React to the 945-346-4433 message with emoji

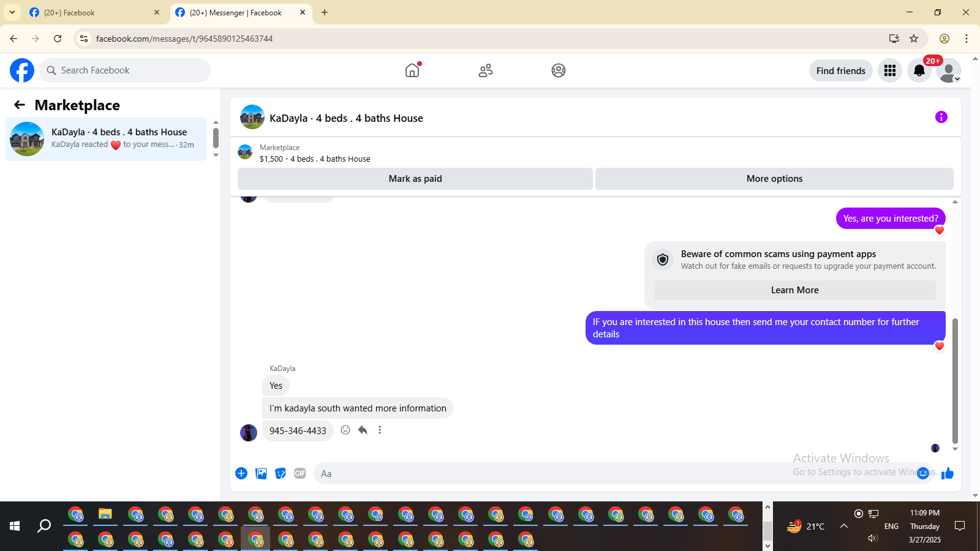pyautogui.click(x=345, y=430)
